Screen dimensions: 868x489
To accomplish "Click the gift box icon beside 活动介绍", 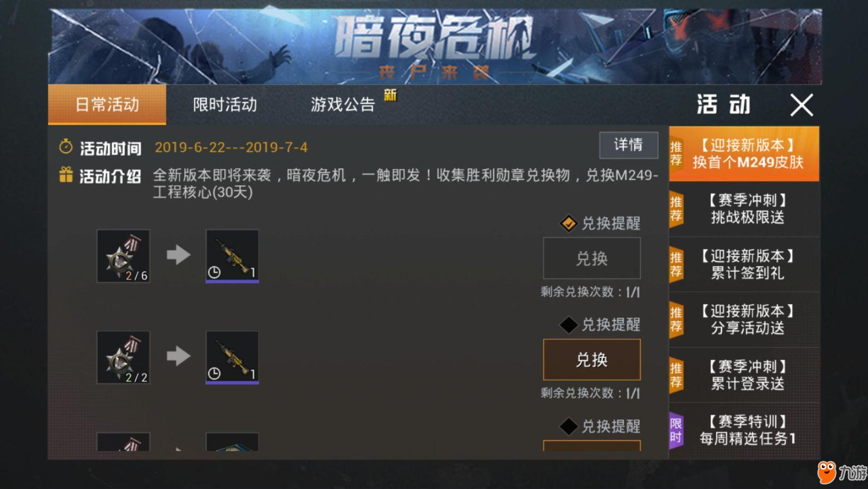I will pos(66,175).
